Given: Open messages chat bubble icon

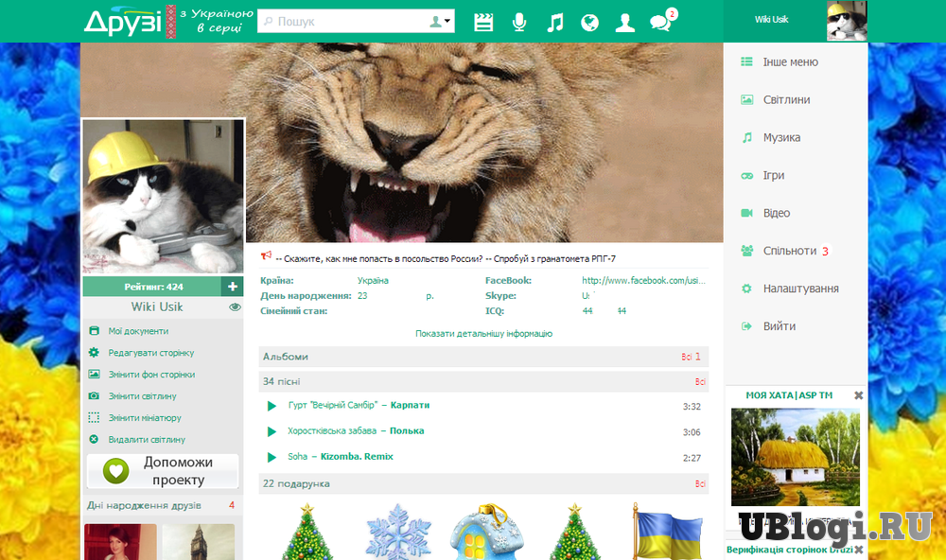Looking at the screenshot, I should pyautogui.click(x=660, y=23).
